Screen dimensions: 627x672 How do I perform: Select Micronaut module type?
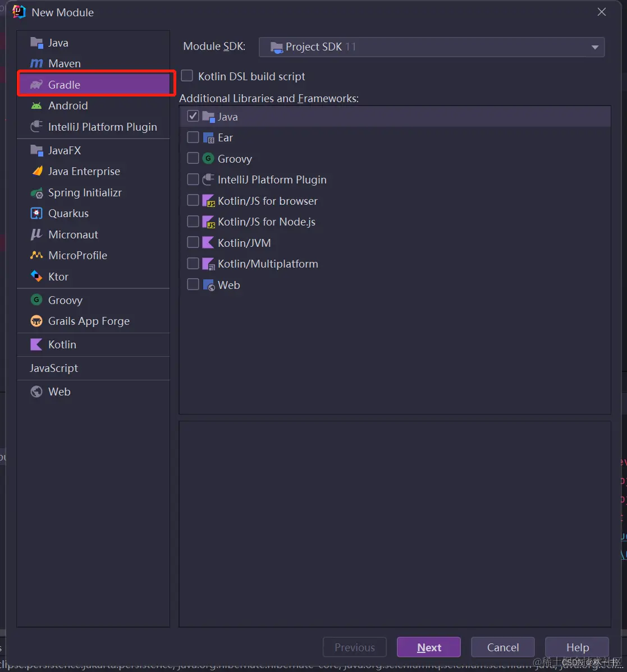tap(94, 234)
